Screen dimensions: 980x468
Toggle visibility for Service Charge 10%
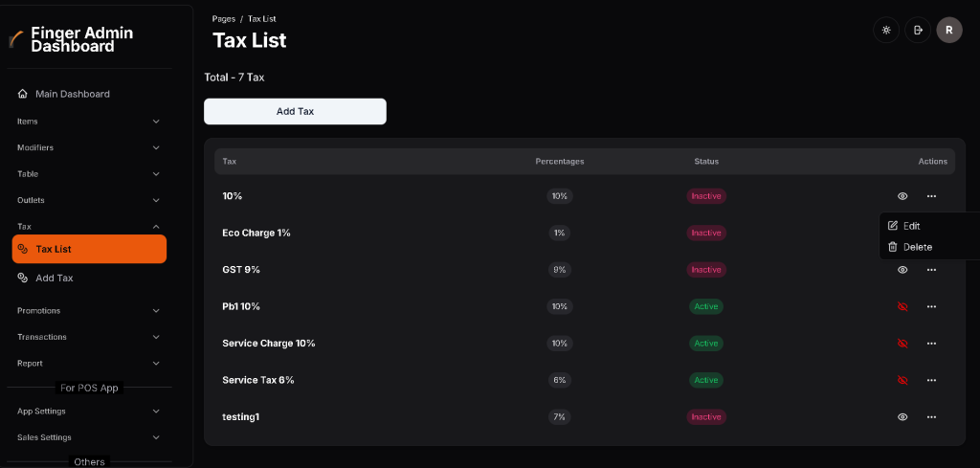[x=902, y=344]
